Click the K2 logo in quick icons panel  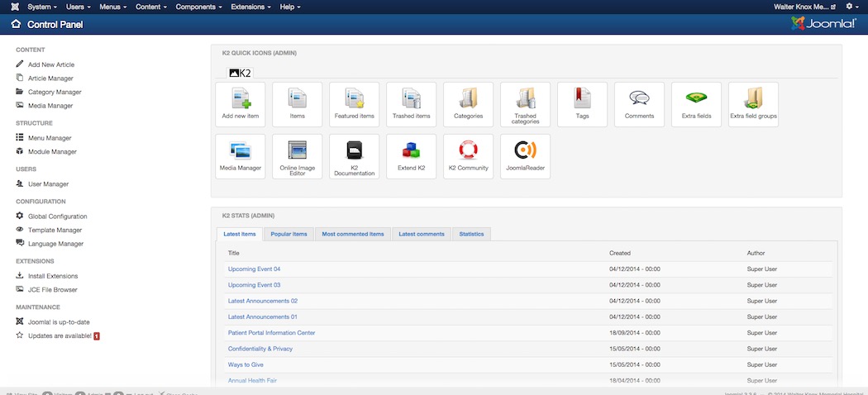tap(241, 73)
